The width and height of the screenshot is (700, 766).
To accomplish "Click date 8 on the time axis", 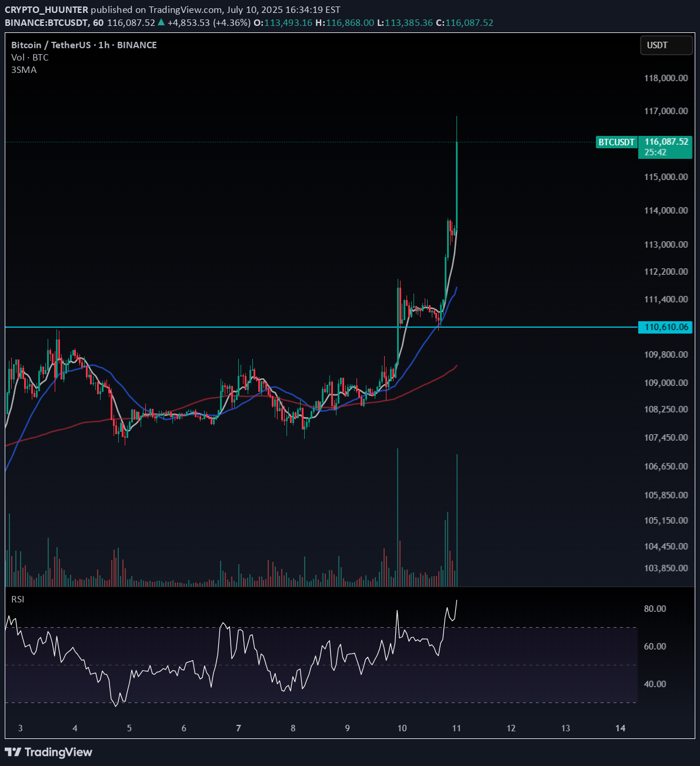I will click(x=293, y=728).
